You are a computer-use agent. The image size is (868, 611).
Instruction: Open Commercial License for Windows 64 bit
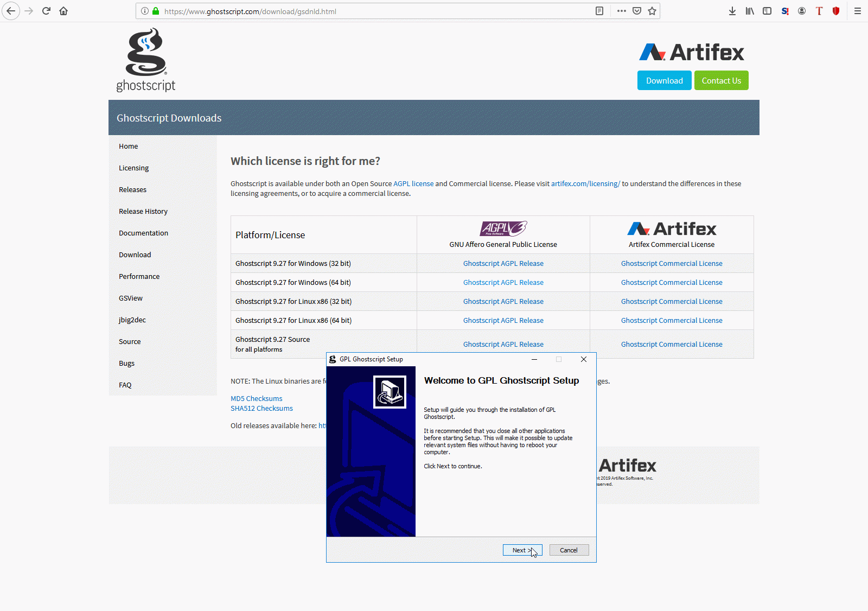tap(672, 282)
